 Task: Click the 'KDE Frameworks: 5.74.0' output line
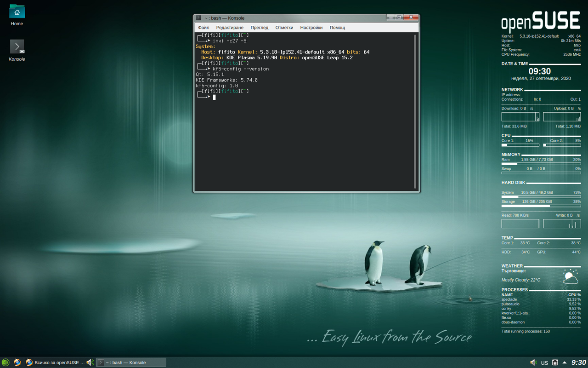click(226, 80)
